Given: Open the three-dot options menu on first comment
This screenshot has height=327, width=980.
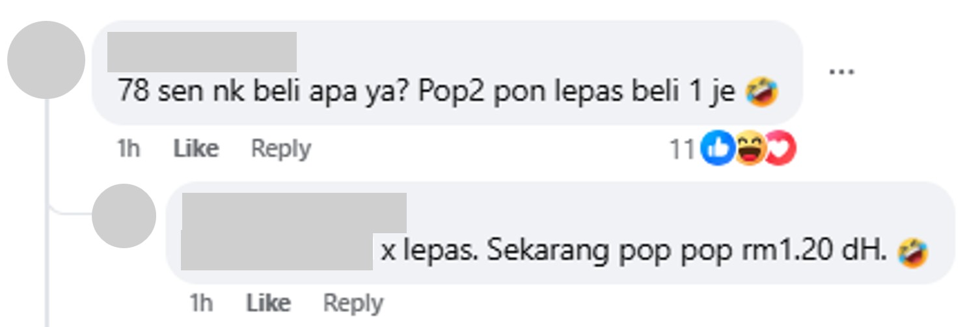Looking at the screenshot, I should coord(841,72).
